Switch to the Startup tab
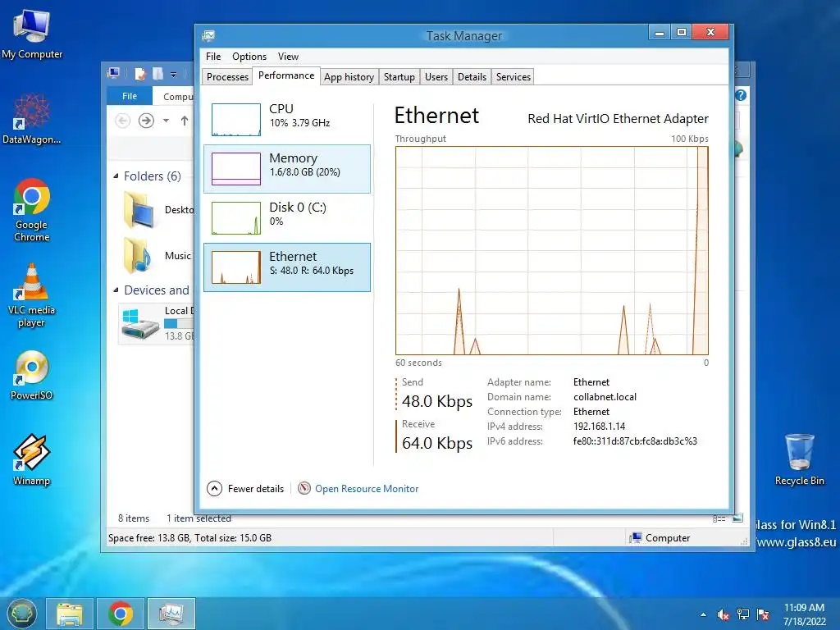 coord(399,76)
